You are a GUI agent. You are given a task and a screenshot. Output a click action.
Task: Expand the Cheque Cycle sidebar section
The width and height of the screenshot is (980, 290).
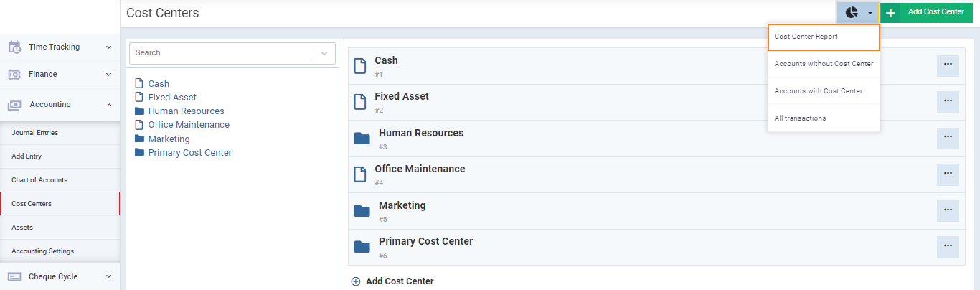click(108, 276)
